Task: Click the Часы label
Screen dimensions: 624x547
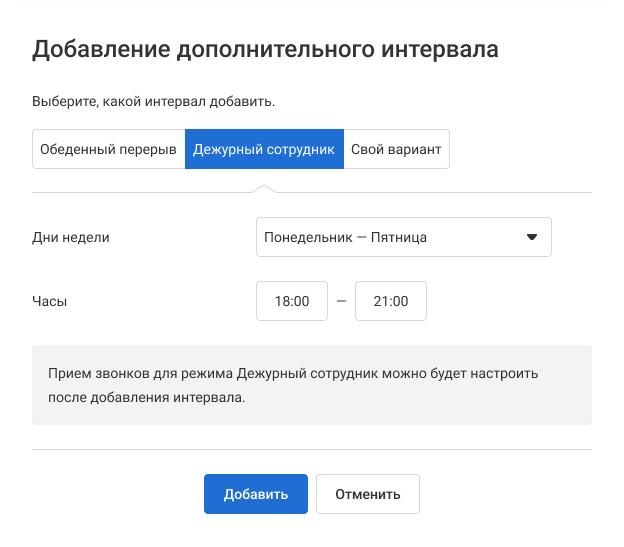Action: pos(50,301)
